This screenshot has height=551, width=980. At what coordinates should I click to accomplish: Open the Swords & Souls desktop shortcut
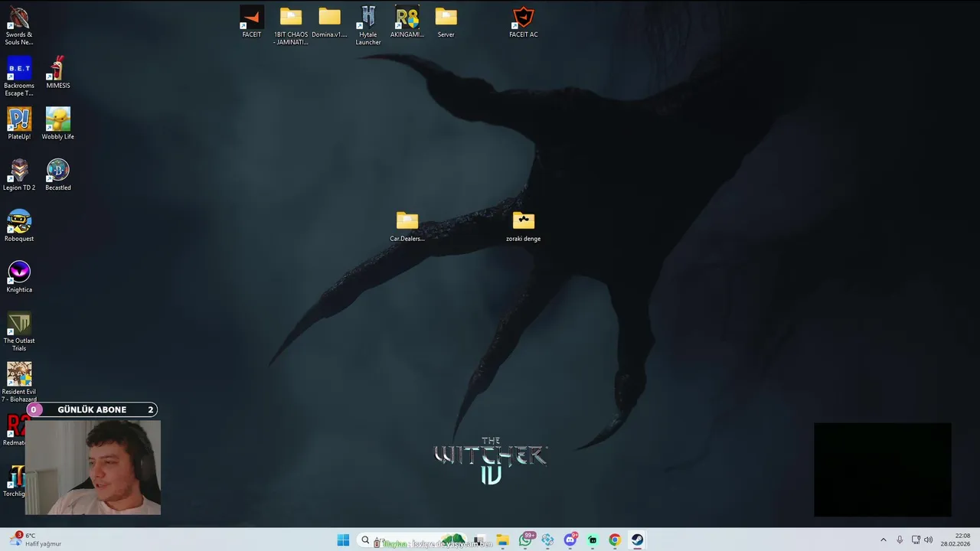[18, 25]
